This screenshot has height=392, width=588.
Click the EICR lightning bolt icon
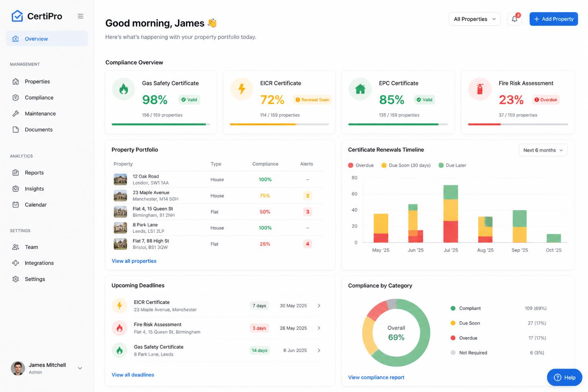point(242,89)
